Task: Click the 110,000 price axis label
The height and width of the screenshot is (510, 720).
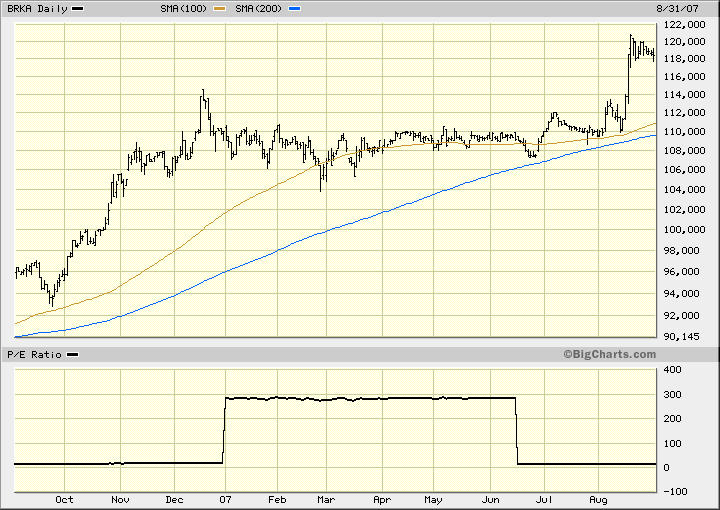Action: click(685, 132)
